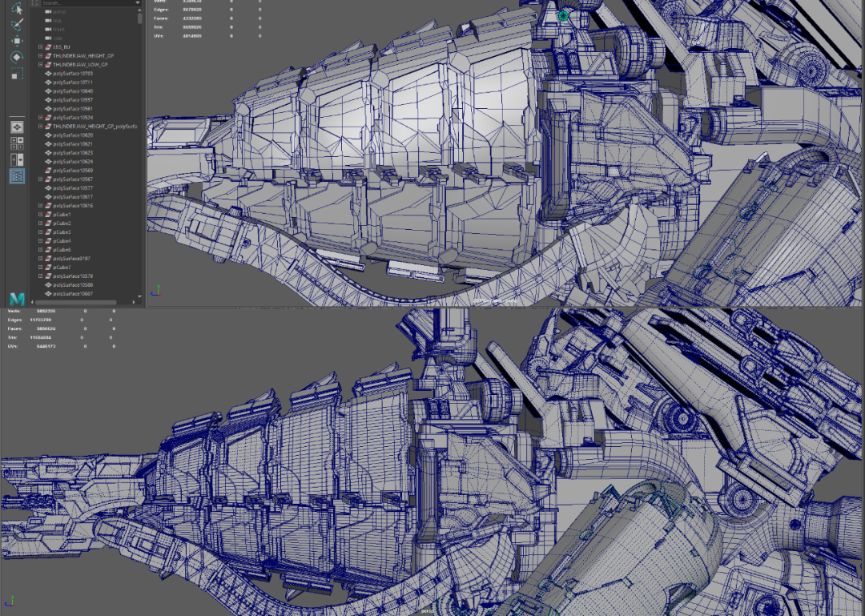Screen dimensions: 865x616
Task: Click the side camera icon
Action: [49, 38]
